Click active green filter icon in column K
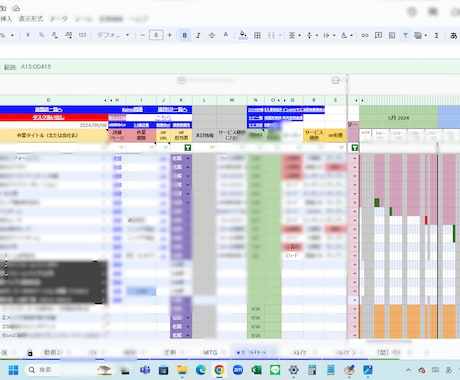Viewport: 460px width, 380px height. point(188,147)
